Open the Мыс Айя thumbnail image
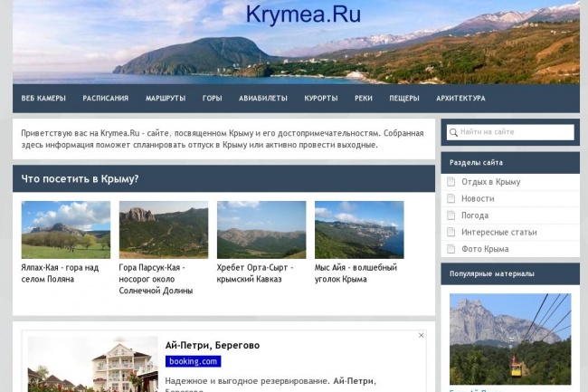This screenshot has height=392, width=588. tap(359, 230)
